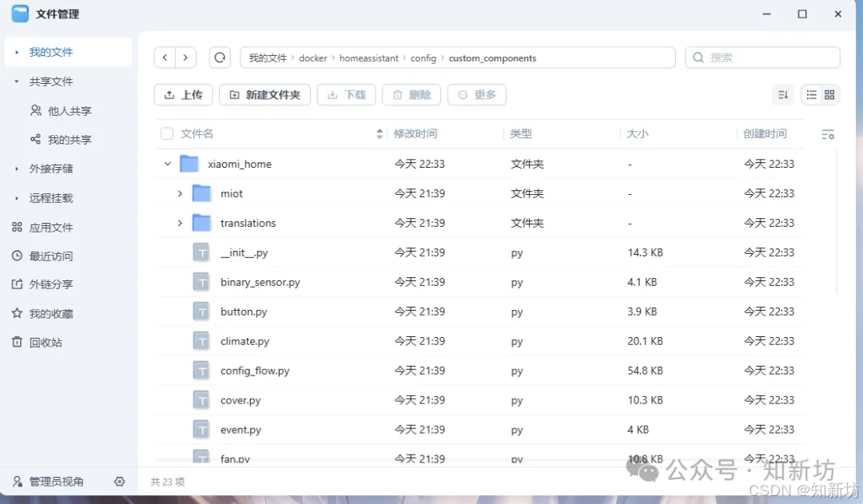Click the file icon of event.py
863x504 pixels.
[202, 430]
